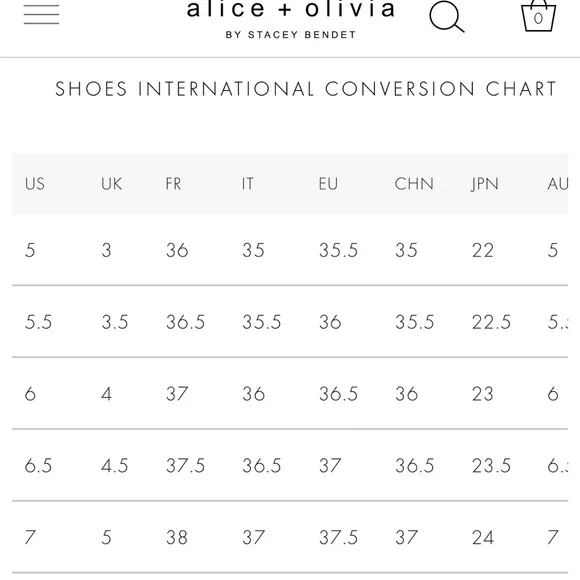Image resolution: width=580 pixels, height=580 pixels.
Task: Select the JPN column header
Action: 485,184
